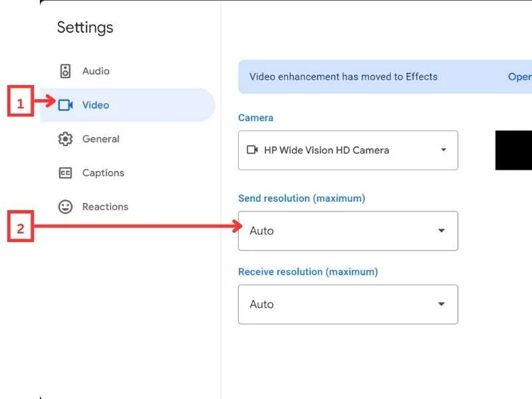Open the HP Wide Vision HD Camera dropdown

[x=348, y=150]
